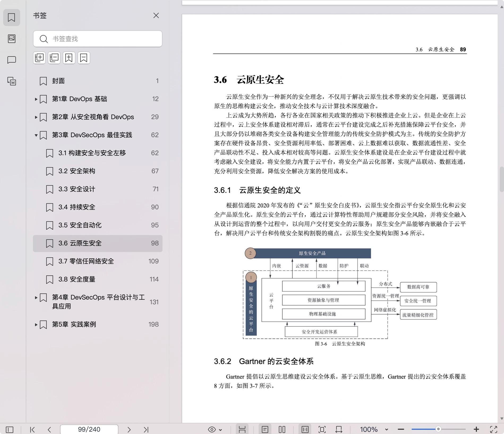Focus the bookmark search field 书签查找
This screenshot has height=434, width=504.
98,39
